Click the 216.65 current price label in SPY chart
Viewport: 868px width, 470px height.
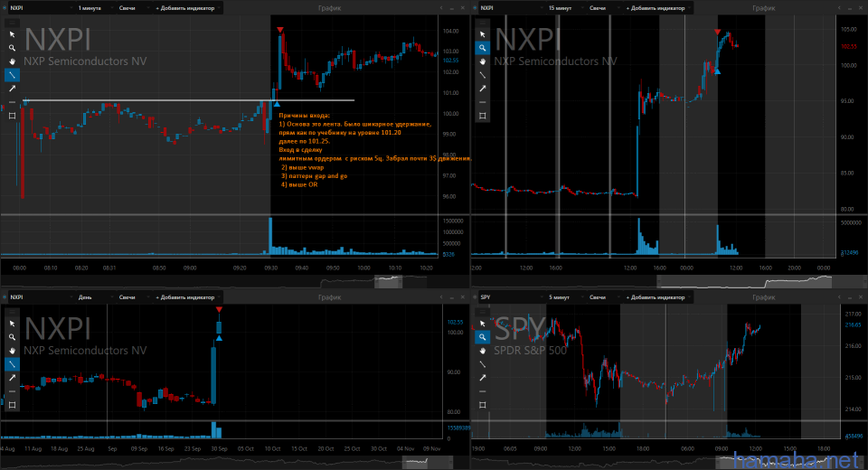point(853,325)
